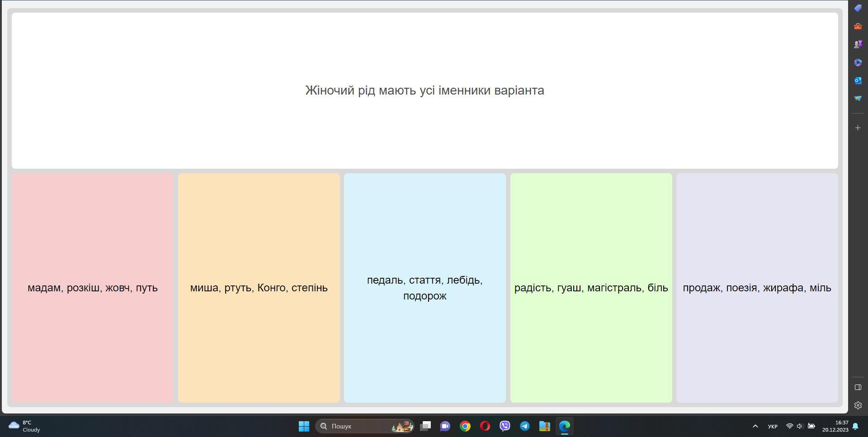The image size is (868, 437).
Task: Pick the answer 'продаж, поезія, жирафа, міль'
Action: 757,288
